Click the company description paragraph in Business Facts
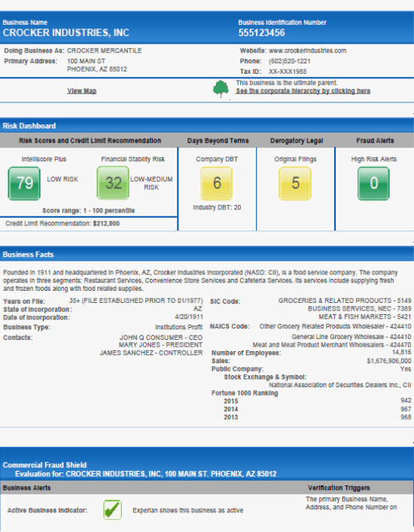 click(200, 280)
